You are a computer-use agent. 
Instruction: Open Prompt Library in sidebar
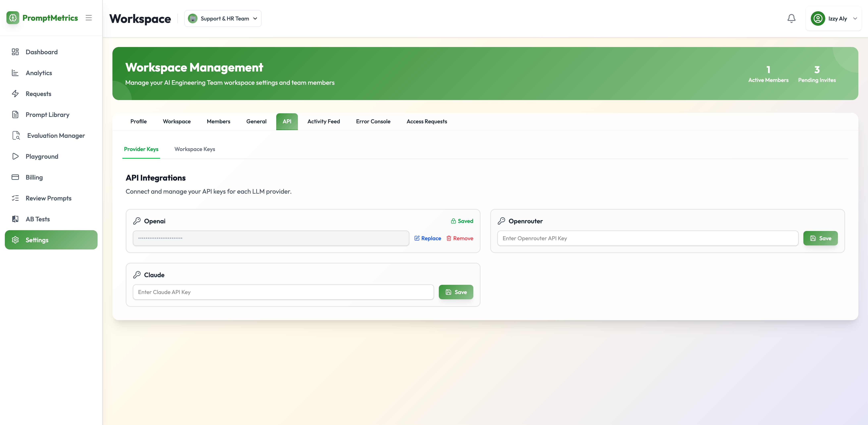(47, 115)
